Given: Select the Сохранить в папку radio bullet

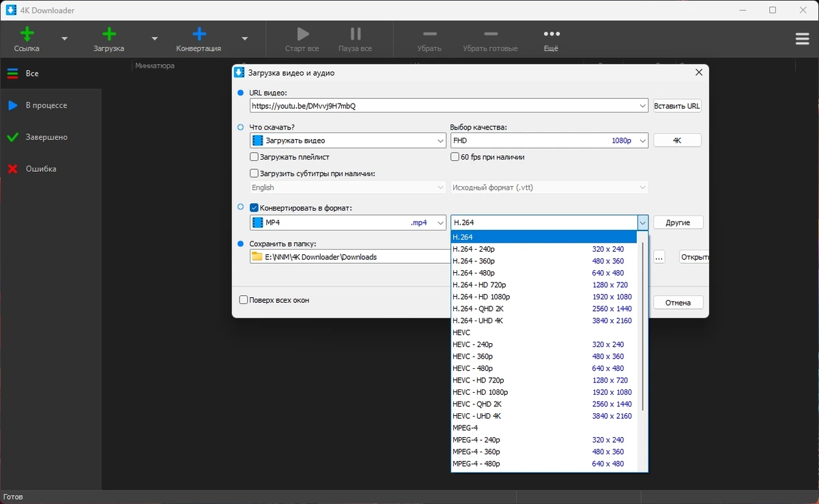Looking at the screenshot, I should pos(240,243).
